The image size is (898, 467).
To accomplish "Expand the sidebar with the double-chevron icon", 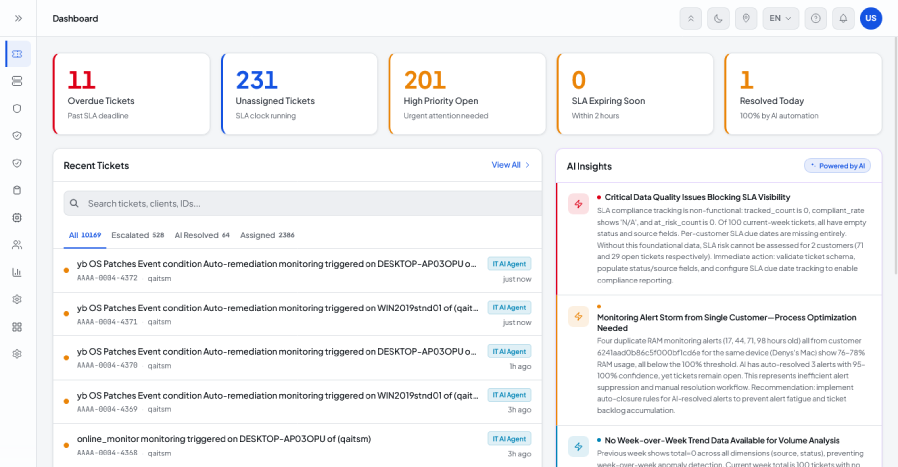I will (18, 18).
